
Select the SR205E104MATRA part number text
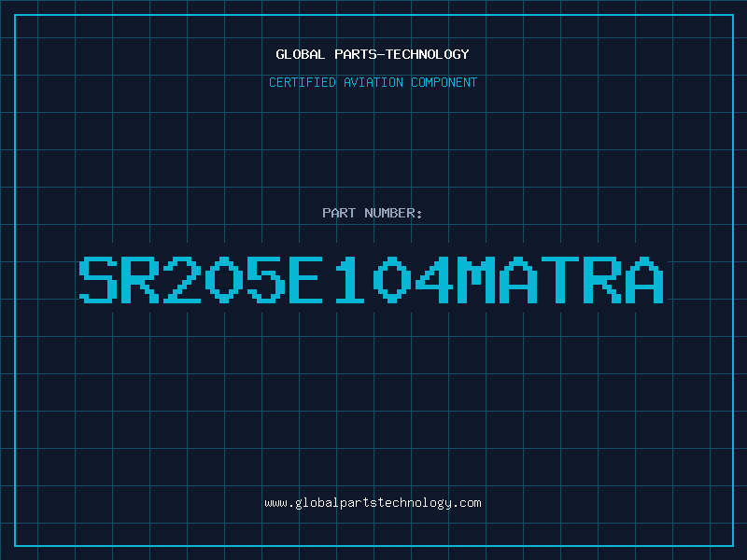(371, 279)
